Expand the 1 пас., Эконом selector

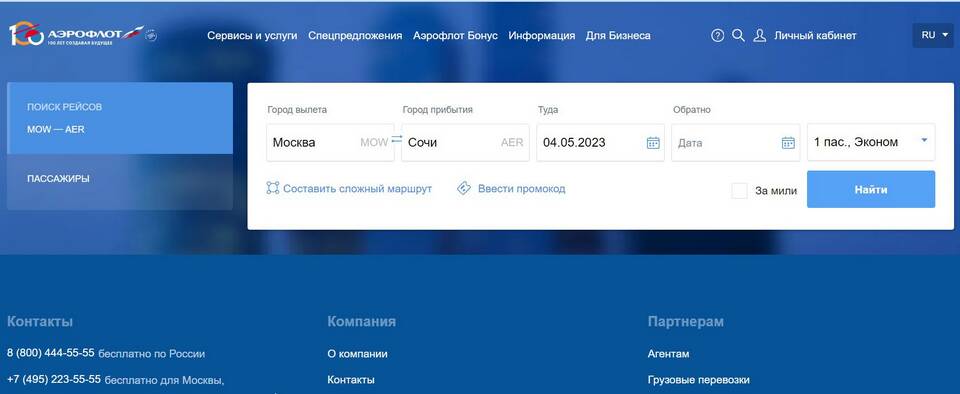(x=871, y=143)
